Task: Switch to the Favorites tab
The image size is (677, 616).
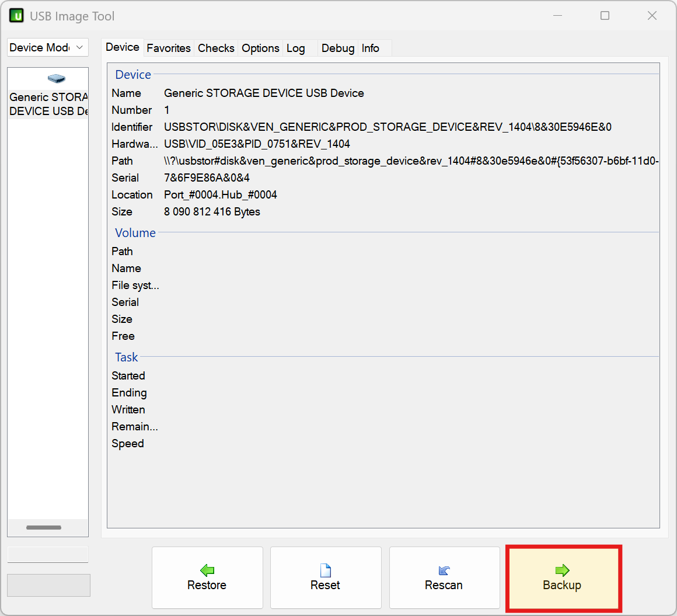Action: click(169, 48)
